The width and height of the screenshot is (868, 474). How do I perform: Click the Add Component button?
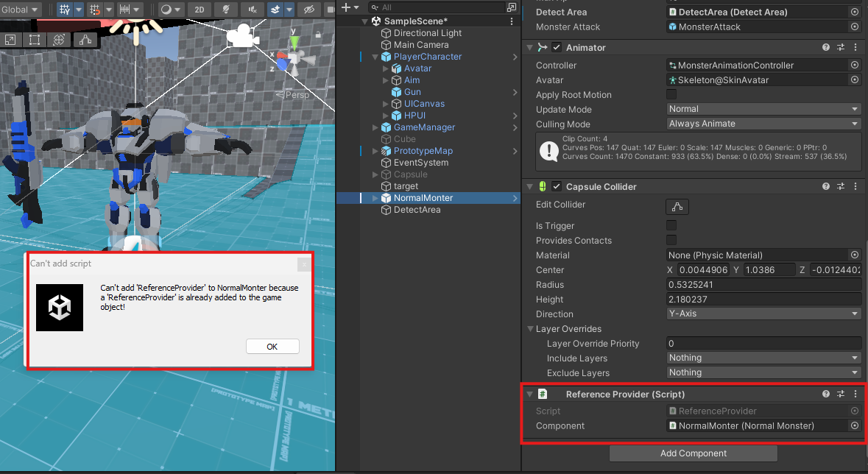pos(693,453)
